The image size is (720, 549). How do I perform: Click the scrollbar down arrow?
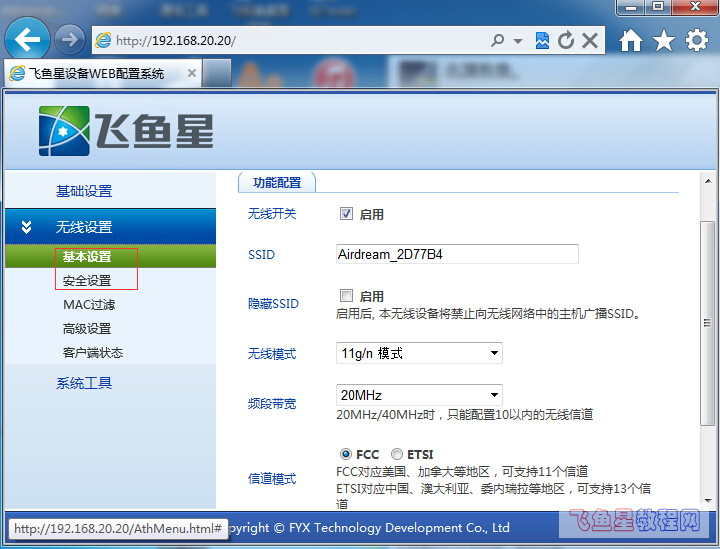coord(708,501)
